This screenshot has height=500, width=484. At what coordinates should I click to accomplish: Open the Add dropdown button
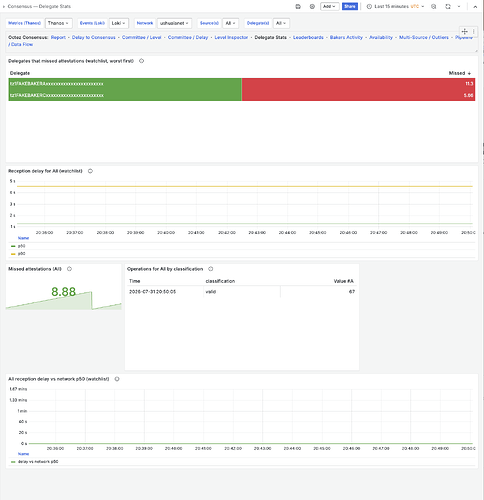pos(330,7)
